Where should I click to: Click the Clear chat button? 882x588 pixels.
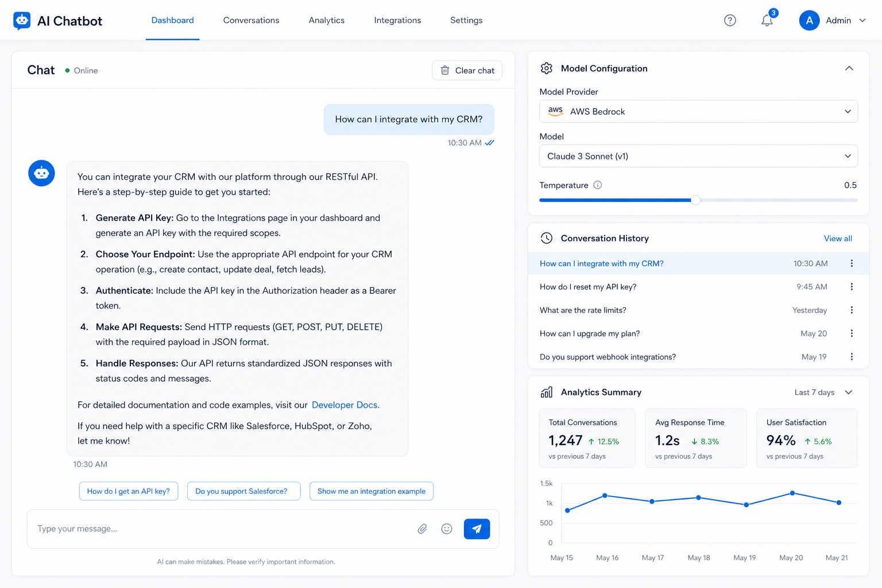[467, 71]
